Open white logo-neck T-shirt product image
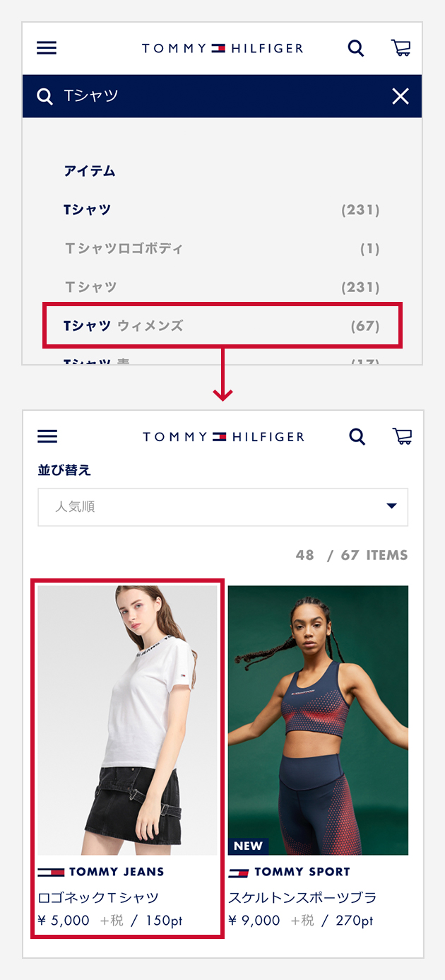The image size is (445, 980). [x=127, y=720]
